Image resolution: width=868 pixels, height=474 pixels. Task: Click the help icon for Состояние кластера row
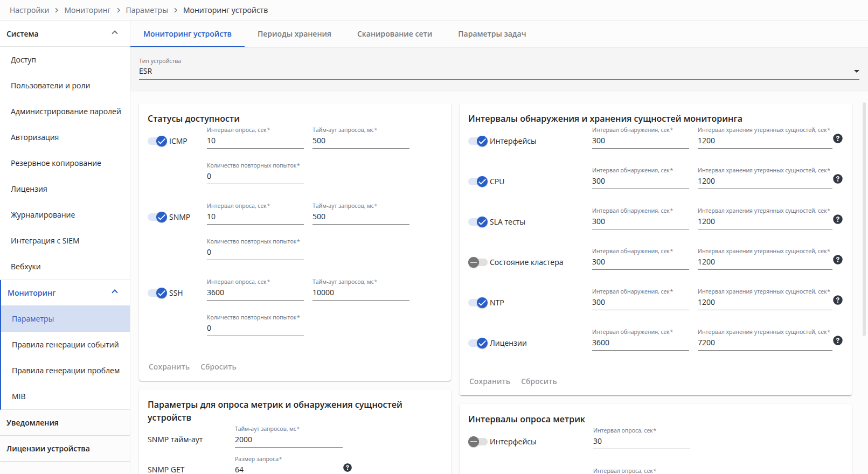click(x=837, y=260)
